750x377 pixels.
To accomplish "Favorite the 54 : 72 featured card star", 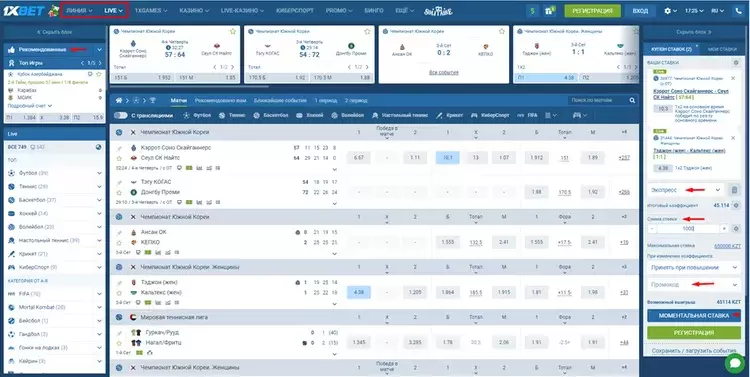I will (367, 32).
